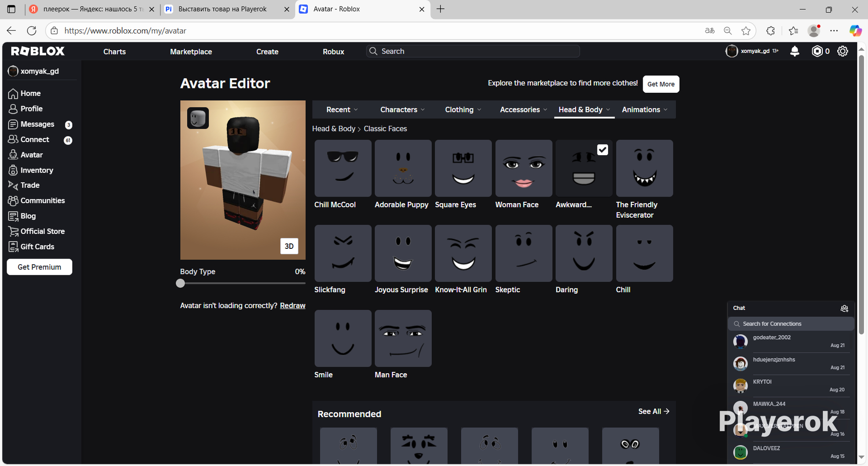Image resolution: width=868 pixels, height=466 pixels.
Task: Equip the Chill McCool face
Action: (x=343, y=168)
